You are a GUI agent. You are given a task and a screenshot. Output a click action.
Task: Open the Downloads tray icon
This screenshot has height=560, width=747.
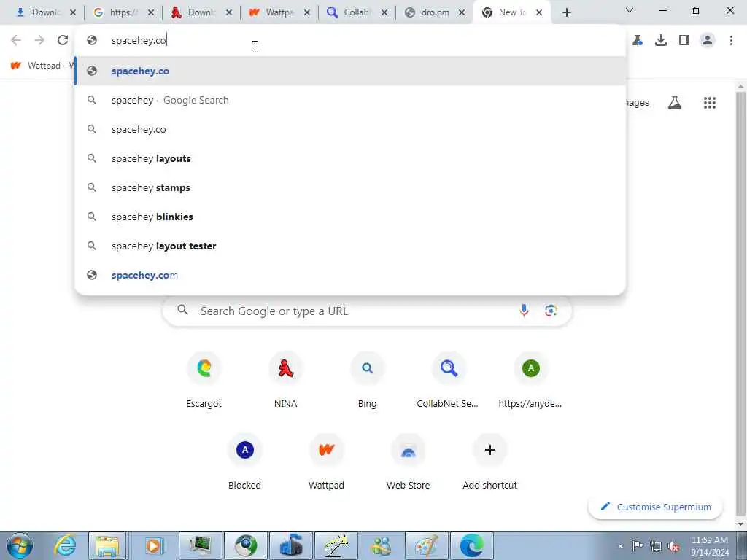coord(661,41)
